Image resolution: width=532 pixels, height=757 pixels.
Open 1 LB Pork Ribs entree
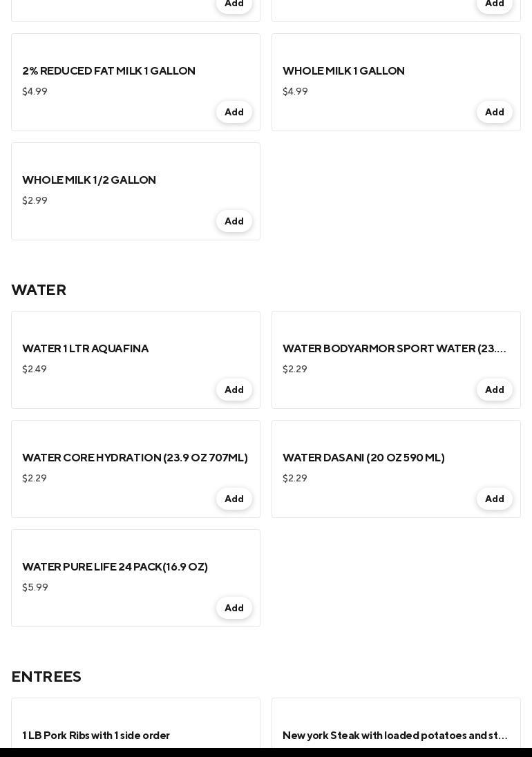tap(96, 736)
